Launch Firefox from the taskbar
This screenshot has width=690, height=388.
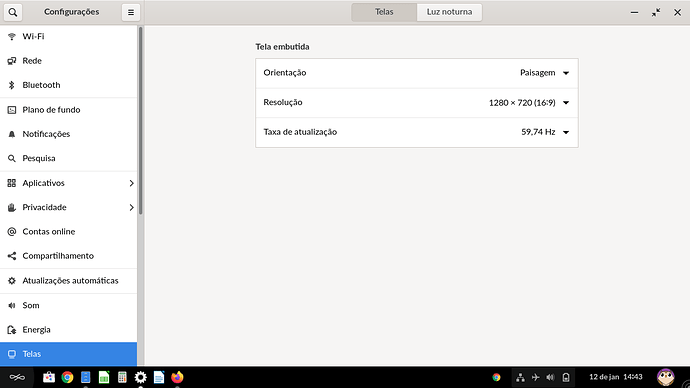point(177,377)
